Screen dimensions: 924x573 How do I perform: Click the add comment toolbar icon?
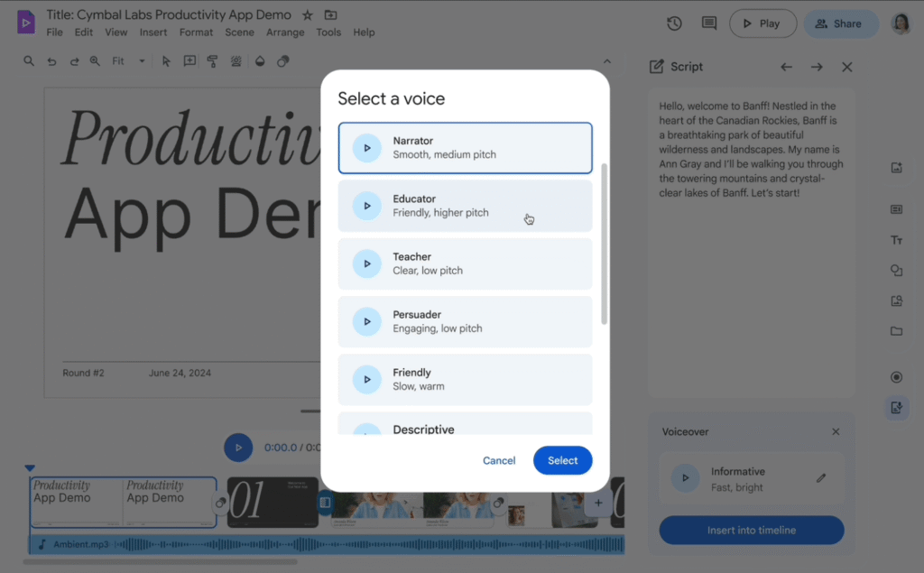[189, 60]
